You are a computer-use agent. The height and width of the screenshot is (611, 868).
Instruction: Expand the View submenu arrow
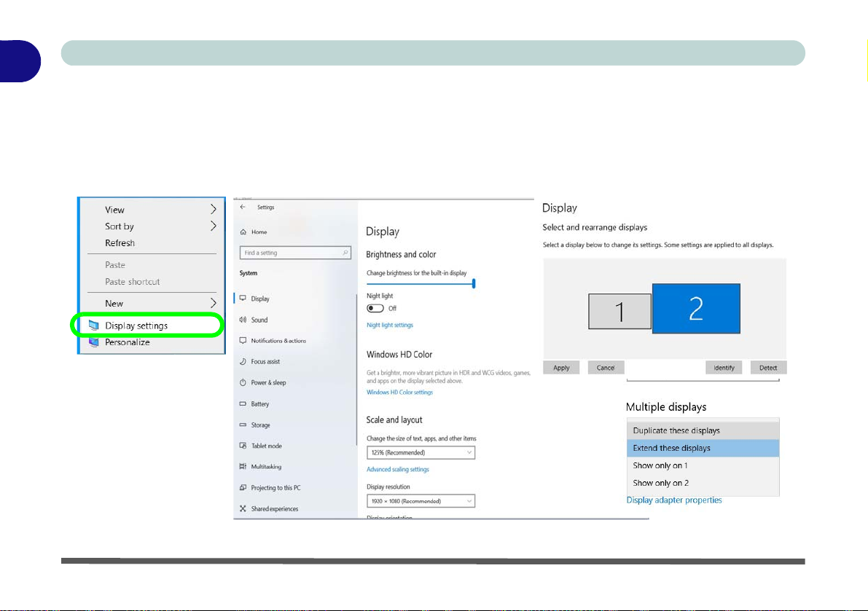(213, 209)
